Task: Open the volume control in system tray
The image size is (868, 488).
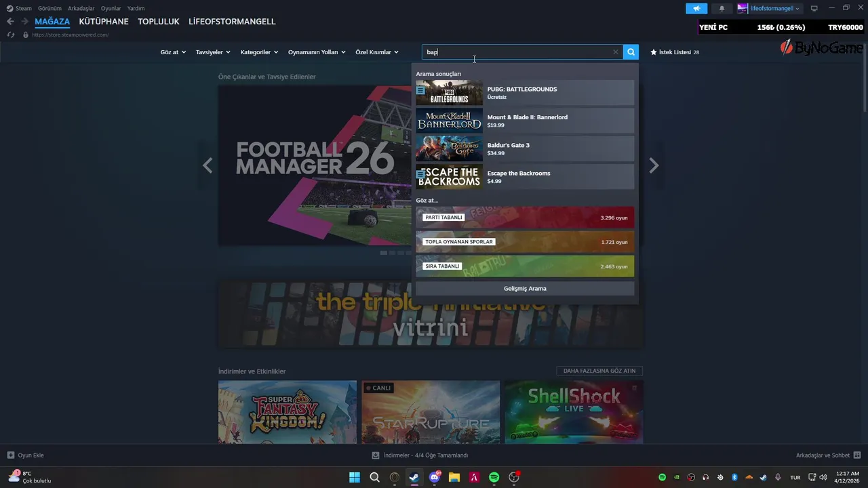Action: [823, 477]
